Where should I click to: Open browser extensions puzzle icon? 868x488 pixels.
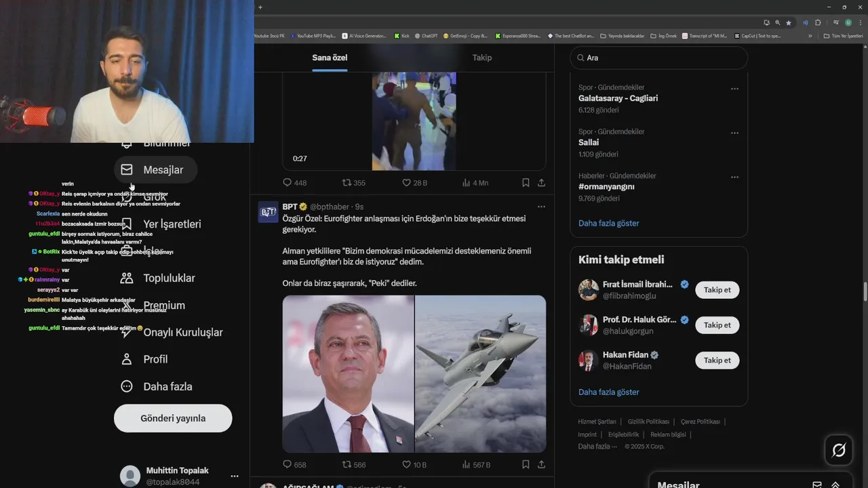[818, 22]
